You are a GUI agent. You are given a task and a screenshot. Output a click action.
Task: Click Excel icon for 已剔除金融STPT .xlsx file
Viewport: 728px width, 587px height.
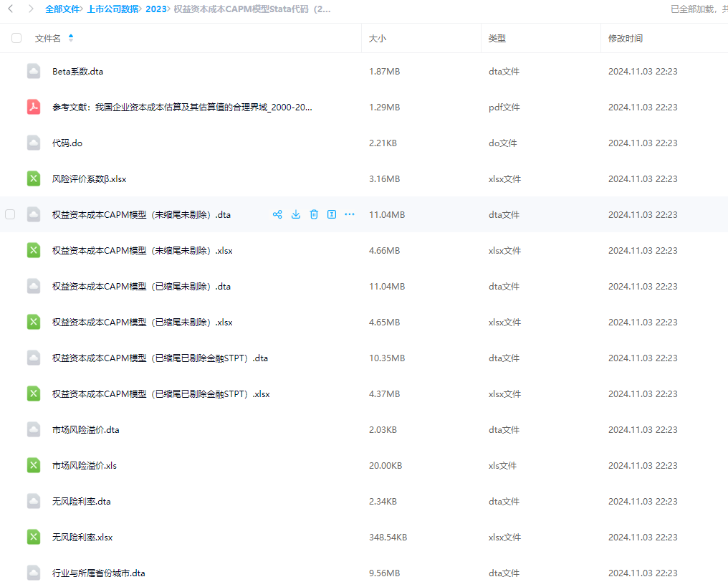coord(34,393)
